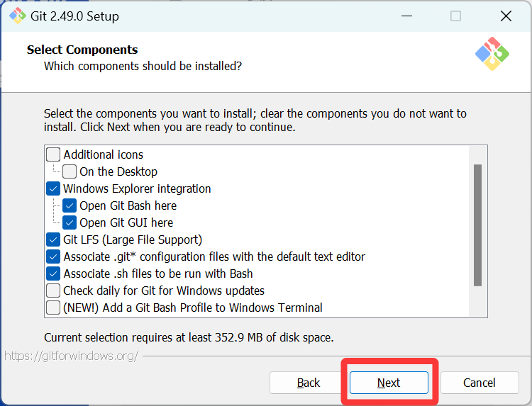Toggle Open Git GUI here checkbox

70,222
